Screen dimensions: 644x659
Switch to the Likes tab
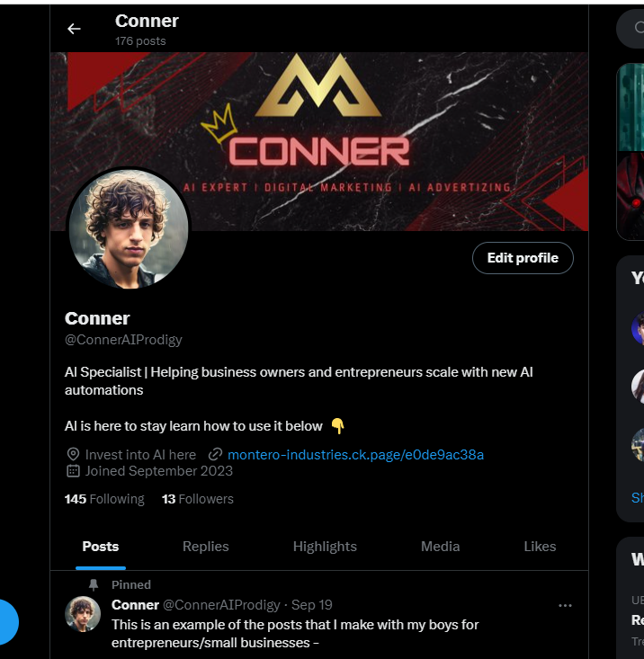[540, 547]
